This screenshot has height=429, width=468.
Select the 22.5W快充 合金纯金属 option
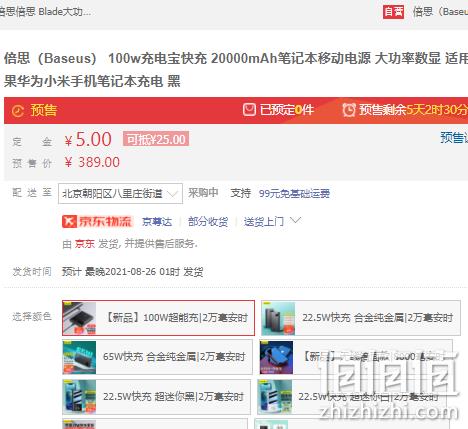click(x=361, y=318)
